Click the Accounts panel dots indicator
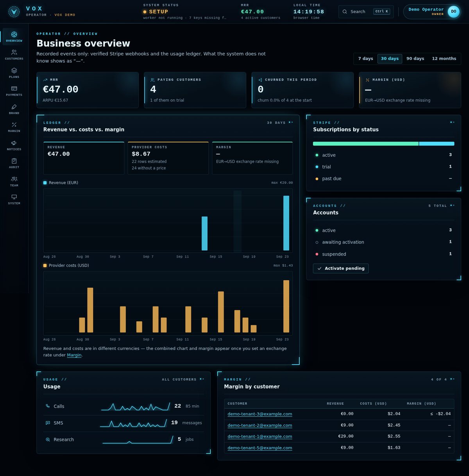Image resolution: width=469 pixels, height=476 pixels. [x=452, y=206]
